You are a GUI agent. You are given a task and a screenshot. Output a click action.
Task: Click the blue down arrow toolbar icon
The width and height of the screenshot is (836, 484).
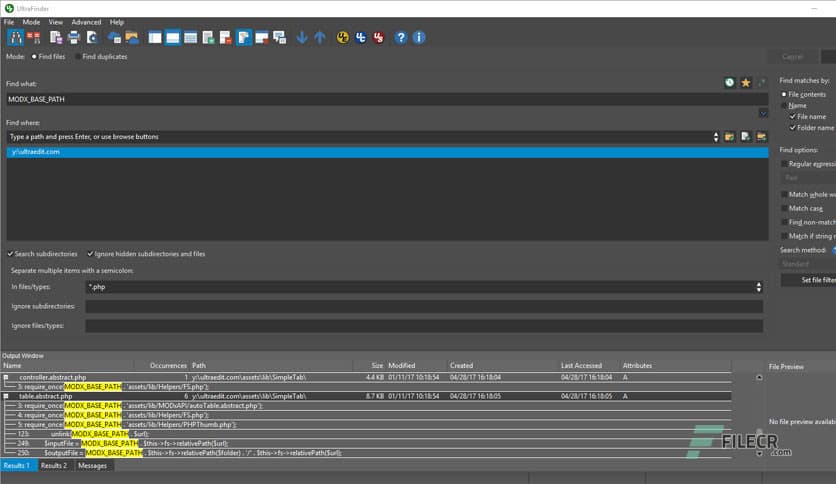[302, 38]
